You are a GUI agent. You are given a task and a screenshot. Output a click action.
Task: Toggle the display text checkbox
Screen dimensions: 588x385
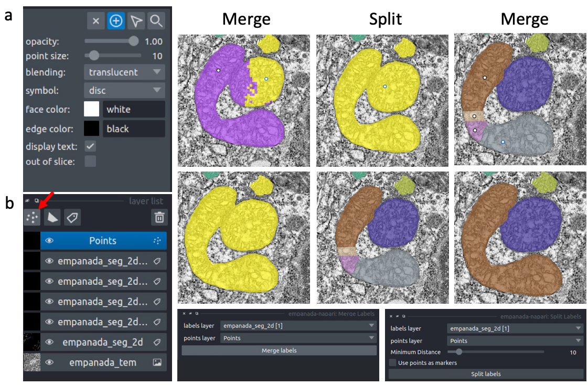tap(90, 146)
